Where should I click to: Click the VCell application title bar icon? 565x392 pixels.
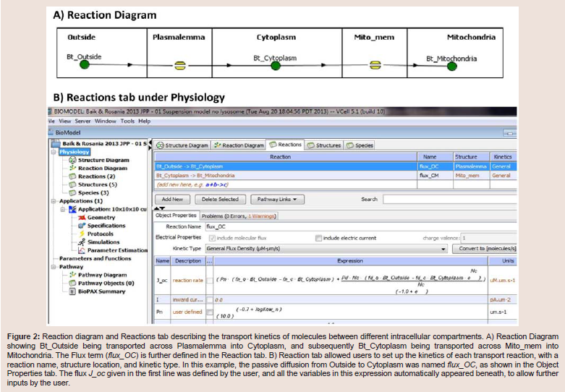(51, 111)
